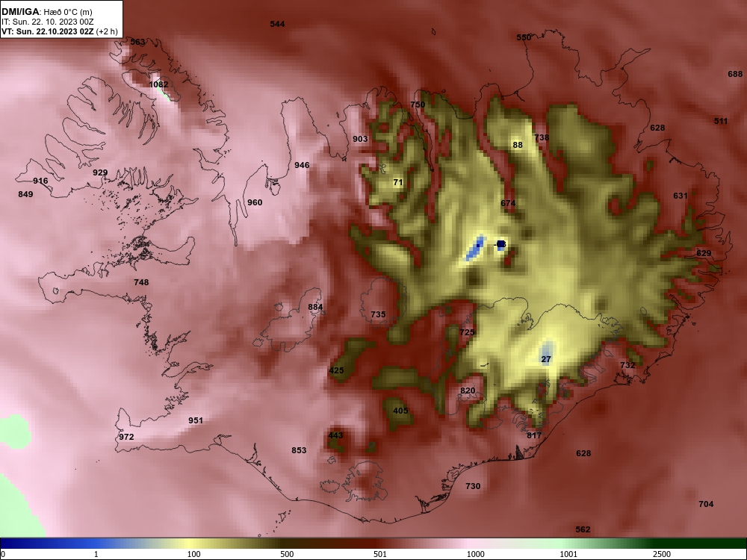The width and height of the screenshot is (747, 560).
Task: Click the map value 946
Action: [302, 165]
